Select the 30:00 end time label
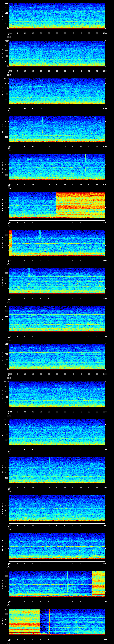The width and height of the screenshot is (114, 644). pyautogui.click(x=105, y=601)
